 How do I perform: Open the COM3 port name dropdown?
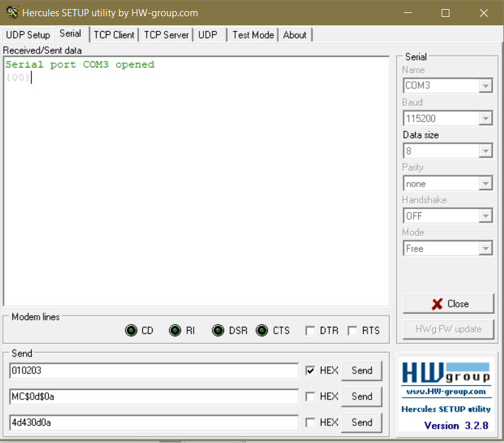pos(485,86)
